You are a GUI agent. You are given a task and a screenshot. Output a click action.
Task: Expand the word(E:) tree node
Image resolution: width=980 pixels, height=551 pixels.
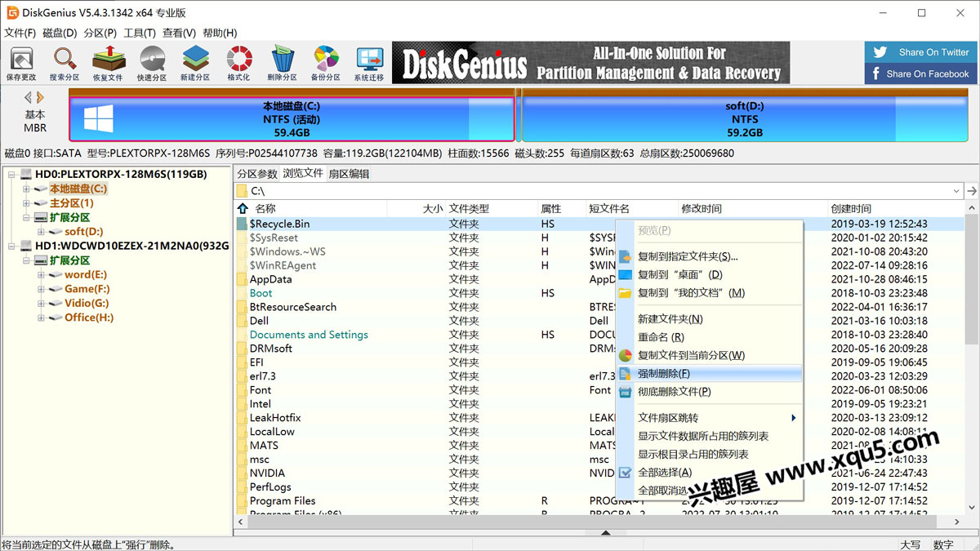pos(42,275)
